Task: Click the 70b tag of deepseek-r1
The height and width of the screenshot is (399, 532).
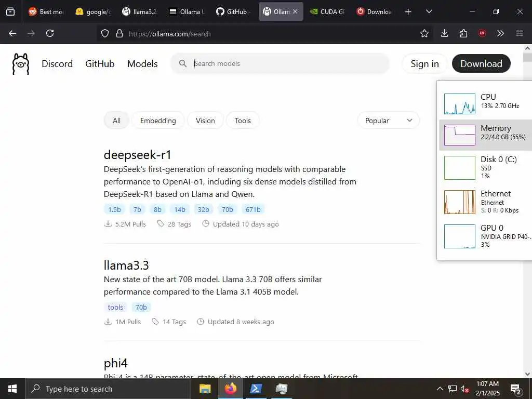Action: coord(228,209)
